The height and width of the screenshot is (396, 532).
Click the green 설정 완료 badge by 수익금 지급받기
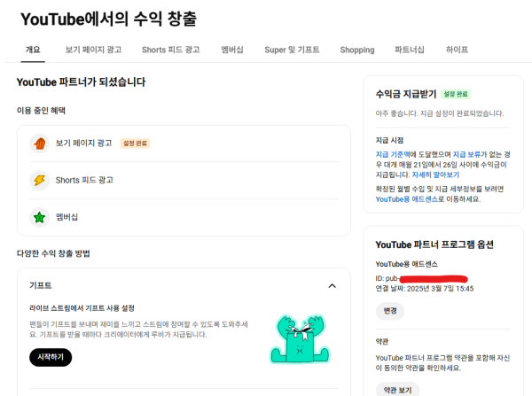point(456,94)
